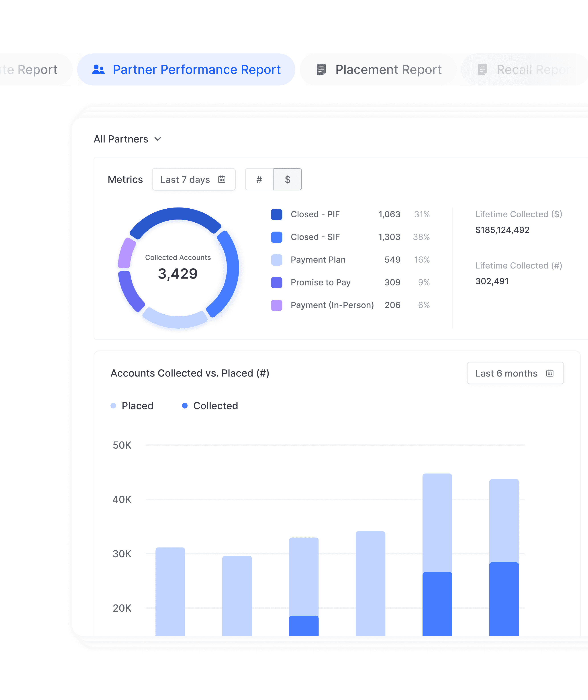588x700 pixels.
Task: Switch metrics to dollar ($) view
Action: [288, 179]
